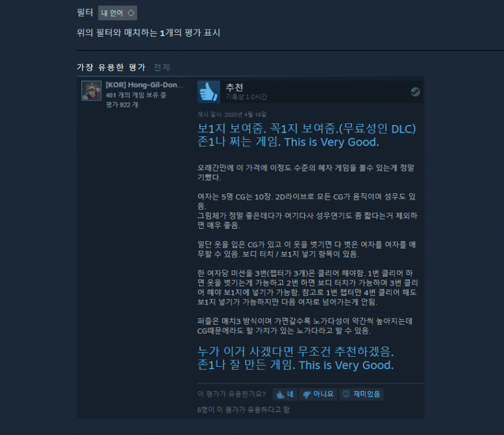Click the 게시 일시 2020년 4월 19일 date
The image size is (504, 435).
click(x=232, y=114)
